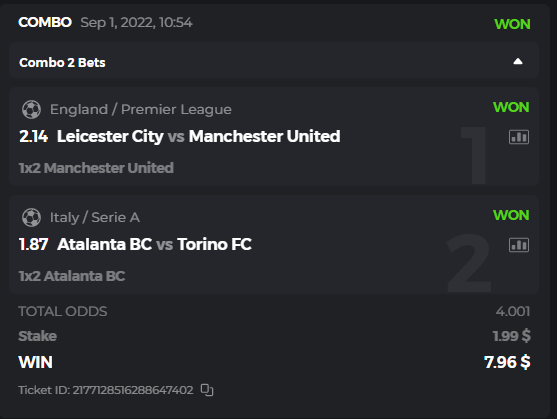Click the 1.87 odds value
The image size is (557, 419).
pos(33,244)
